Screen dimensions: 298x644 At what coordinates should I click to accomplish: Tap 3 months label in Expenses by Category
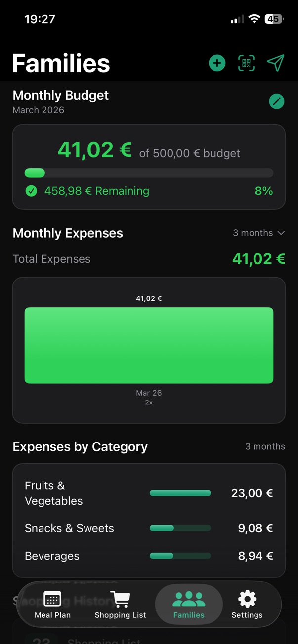pos(265,446)
